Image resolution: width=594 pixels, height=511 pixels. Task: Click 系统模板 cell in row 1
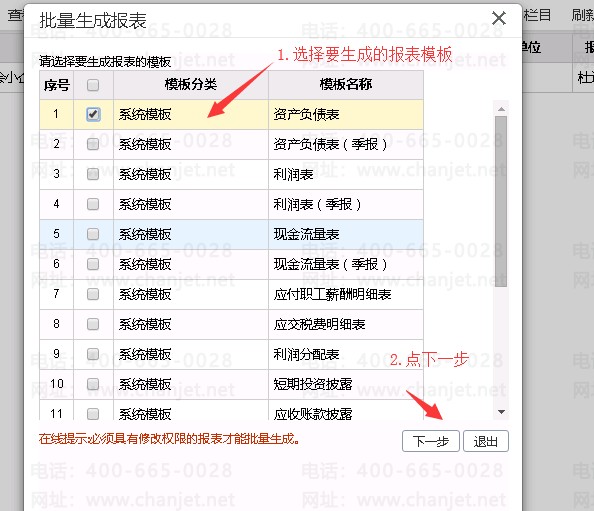pyautogui.click(x=191, y=114)
